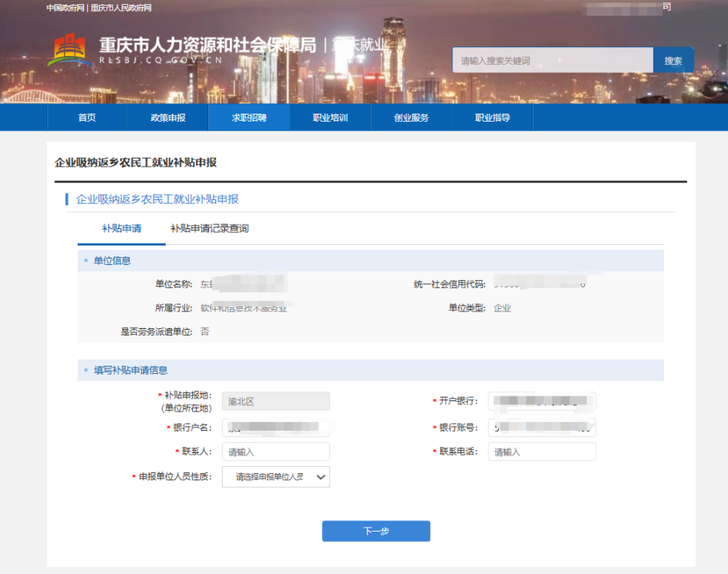Viewport: 728px width, 574px height.
Task: Open 中国政府网 link
Action: coord(66,8)
